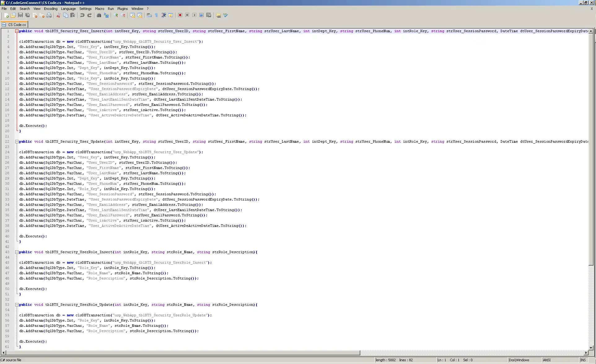This screenshot has width=596, height=364.
Task: Open the File menu
Action: pos(4,9)
